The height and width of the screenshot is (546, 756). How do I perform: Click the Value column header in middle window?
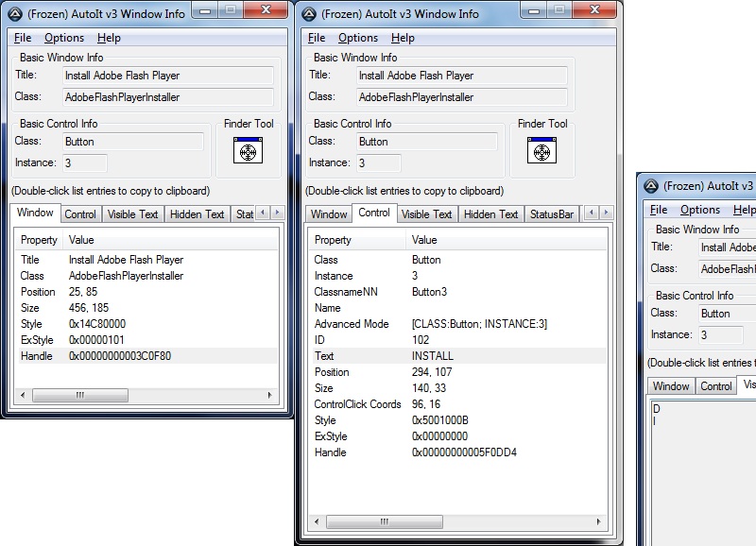point(507,240)
